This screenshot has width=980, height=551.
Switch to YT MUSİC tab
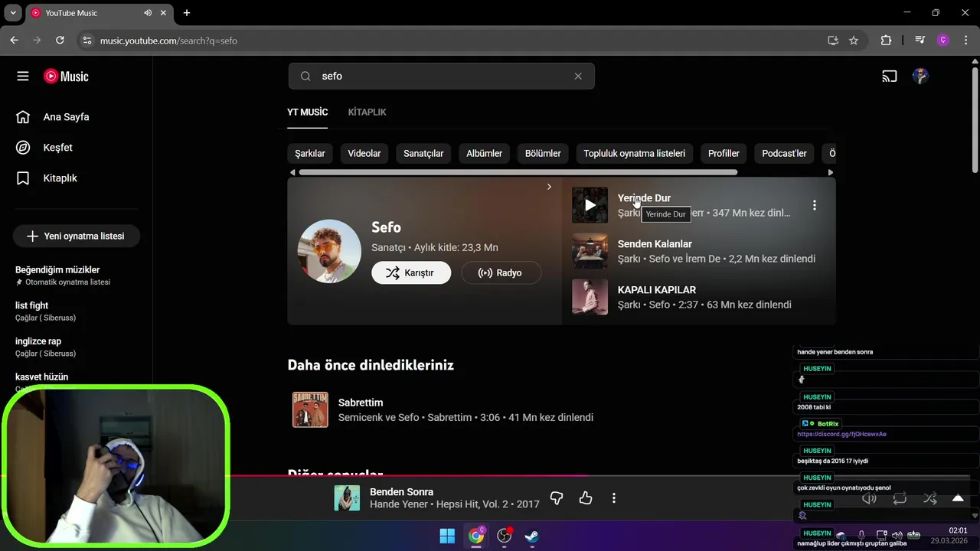pos(307,112)
